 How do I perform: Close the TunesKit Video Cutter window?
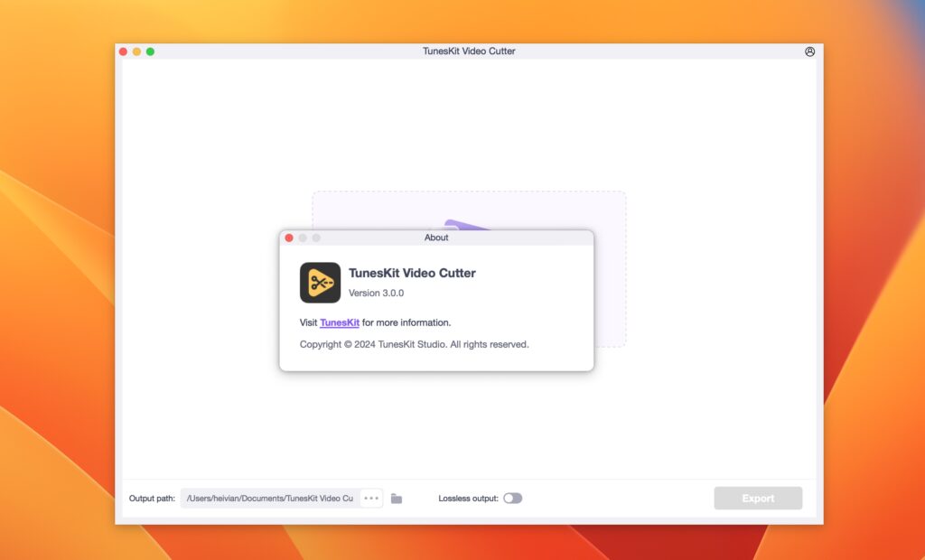(x=123, y=51)
